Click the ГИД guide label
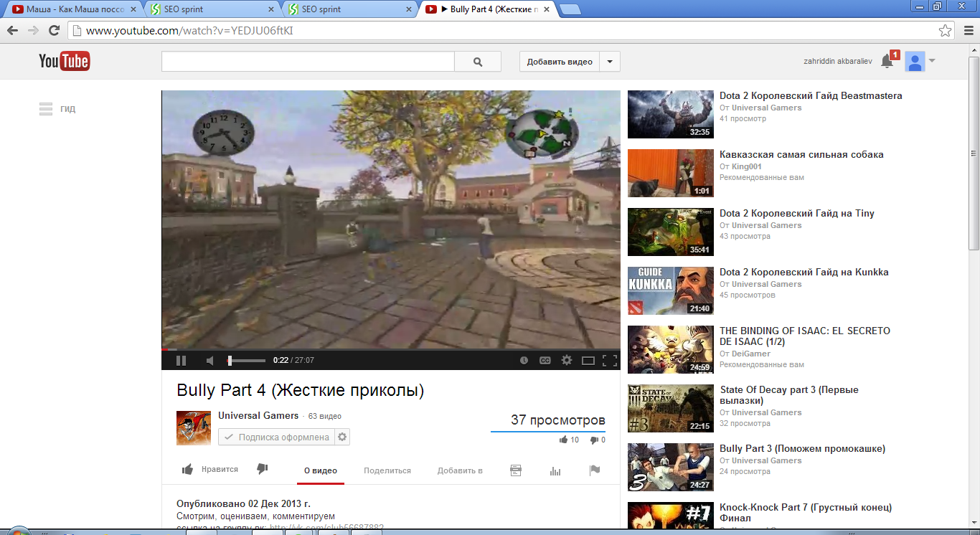Screen dimensions: 980x535 (x=67, y=109)
